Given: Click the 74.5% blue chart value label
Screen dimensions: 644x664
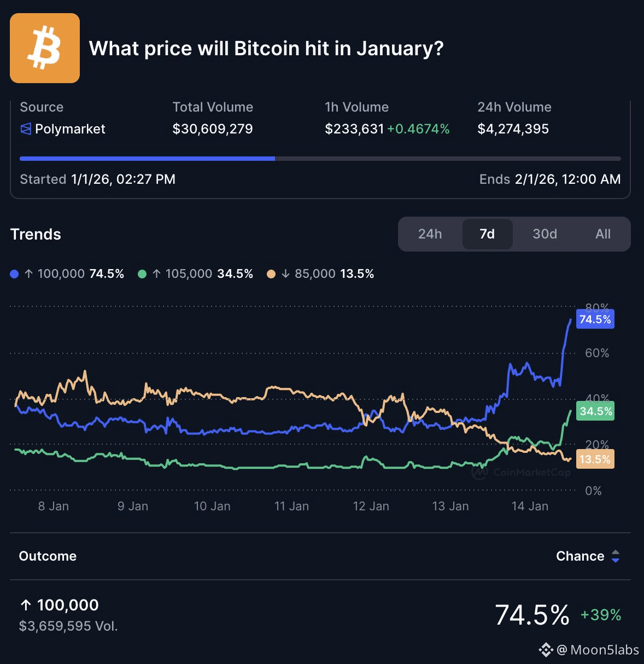Looking at the screenshot, I should (595, 319).
